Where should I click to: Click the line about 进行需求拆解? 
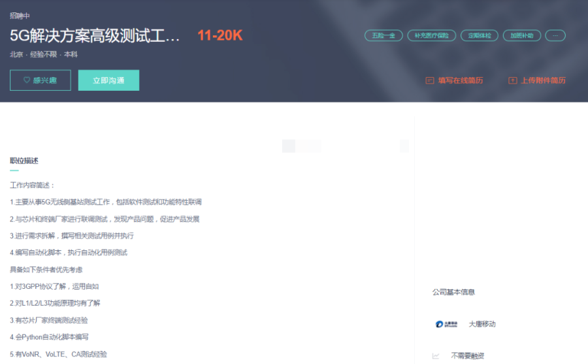(72, 236)
